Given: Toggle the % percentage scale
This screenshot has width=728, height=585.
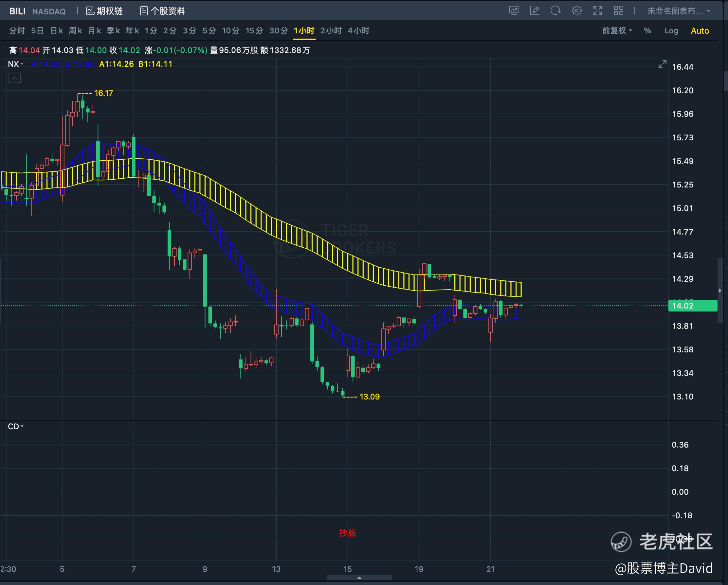Looking at the screenshot, I should click(x=647, y=31).
